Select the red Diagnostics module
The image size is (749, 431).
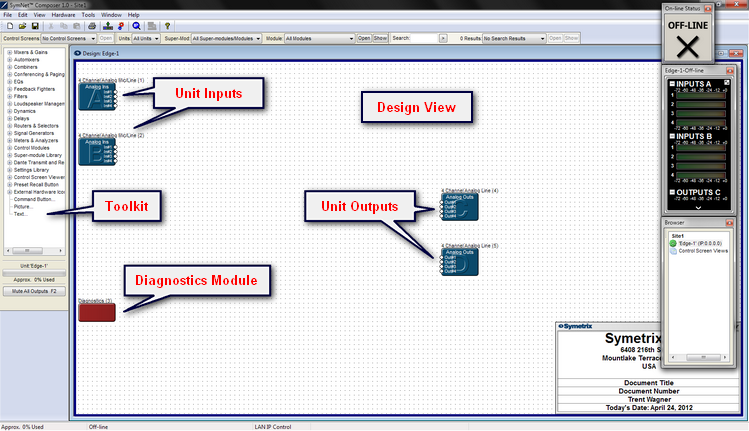97,312
